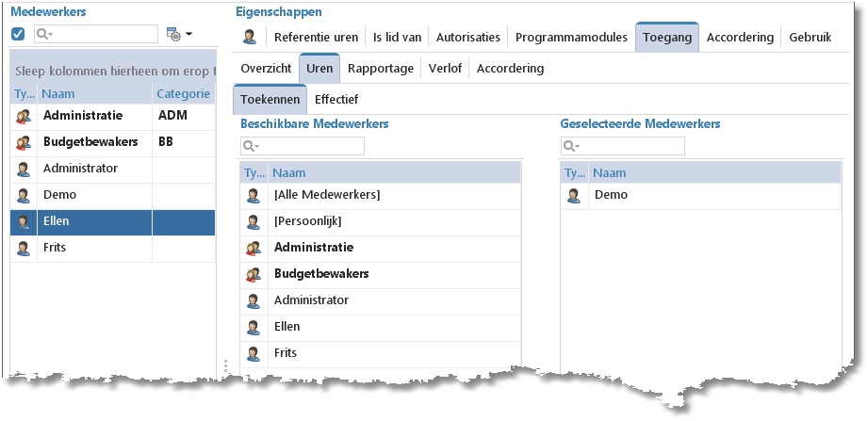
Task: Open the Gebruik tab
Action: click(x=810, y=38)
